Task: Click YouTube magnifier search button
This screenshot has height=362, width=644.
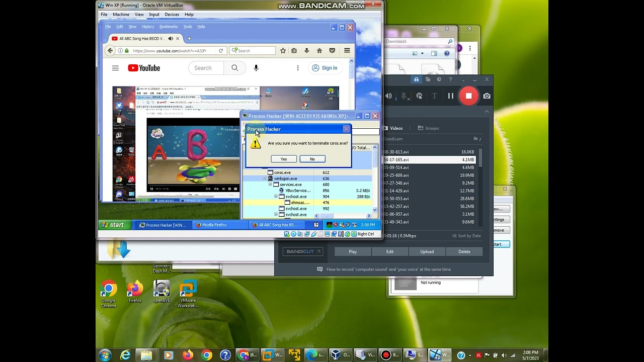Action: [x=234, y=68]
